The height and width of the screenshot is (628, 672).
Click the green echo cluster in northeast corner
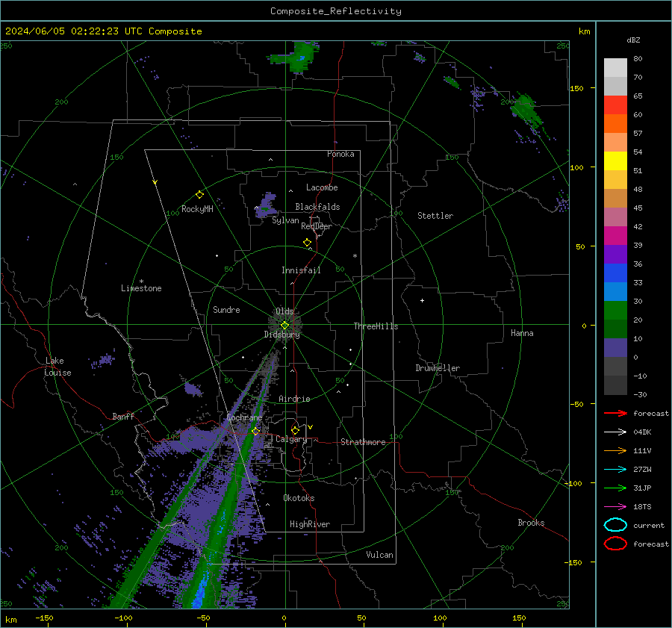click(x=526, y=111)
